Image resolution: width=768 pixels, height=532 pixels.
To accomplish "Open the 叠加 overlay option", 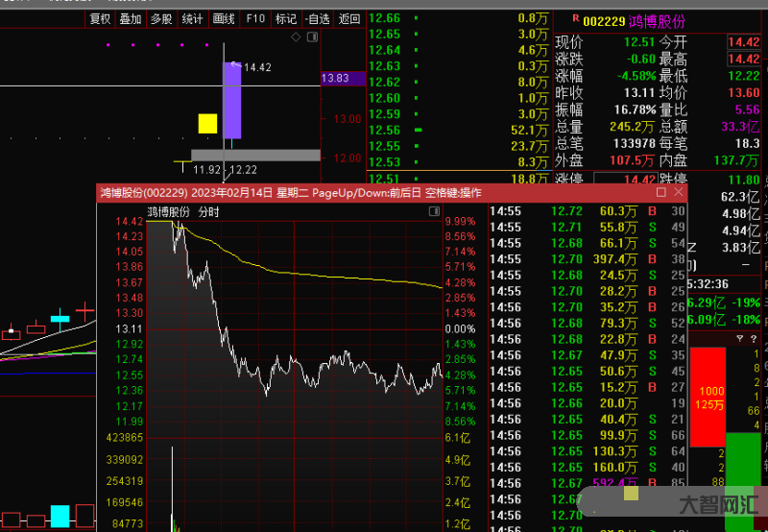I will 130,18.
